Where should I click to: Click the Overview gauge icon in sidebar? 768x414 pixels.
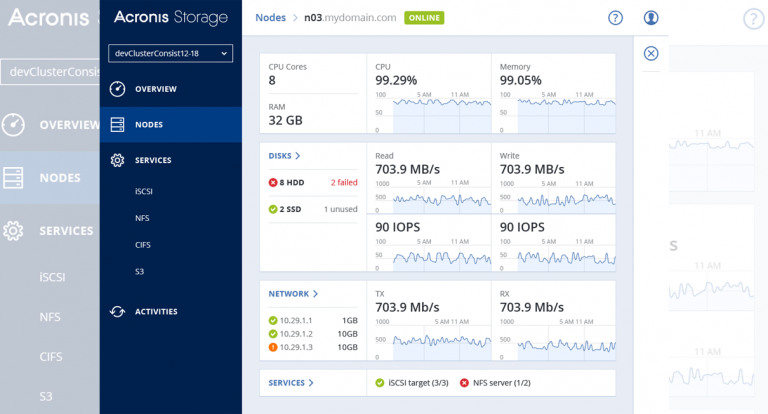[x=118, y=89]
